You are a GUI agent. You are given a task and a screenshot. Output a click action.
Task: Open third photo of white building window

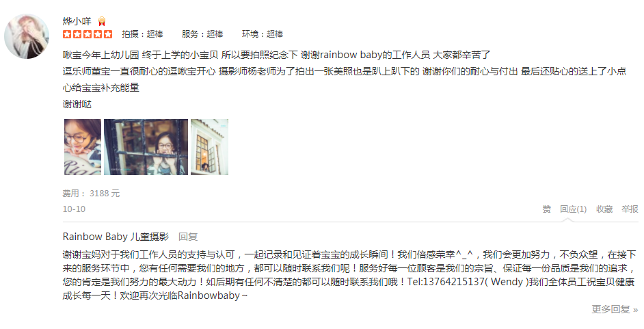[x=209, y=147]
